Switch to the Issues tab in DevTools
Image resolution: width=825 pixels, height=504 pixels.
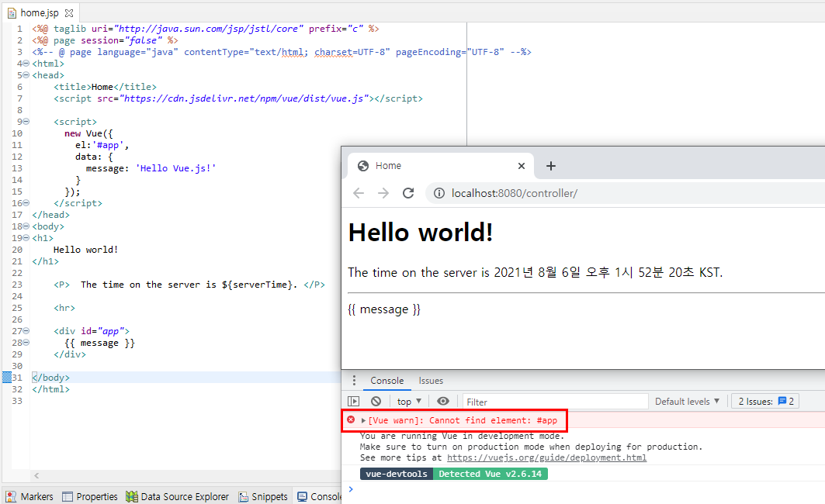(431, 381)
